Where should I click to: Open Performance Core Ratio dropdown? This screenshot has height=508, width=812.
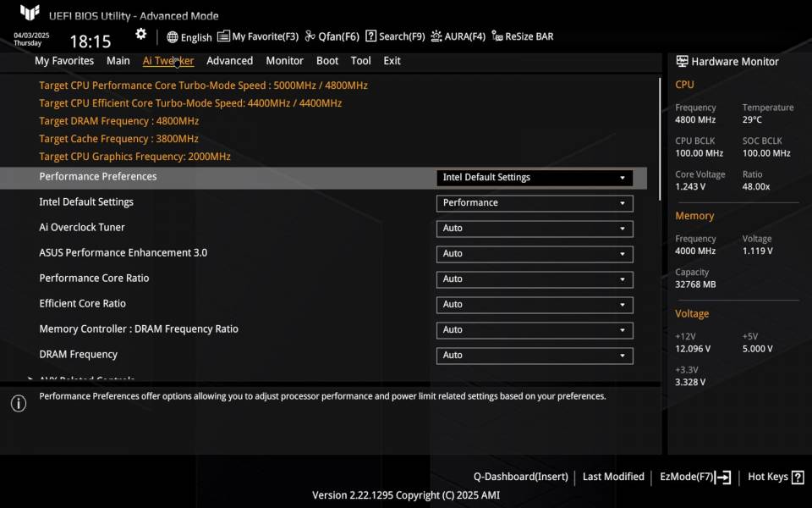tap(535, 279)
